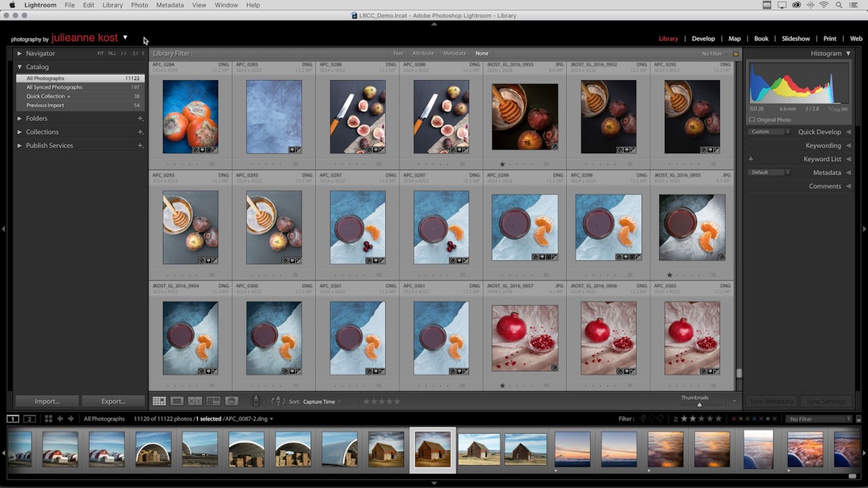
Task: Go back with filmstrip left arrow
Action: 60,419
